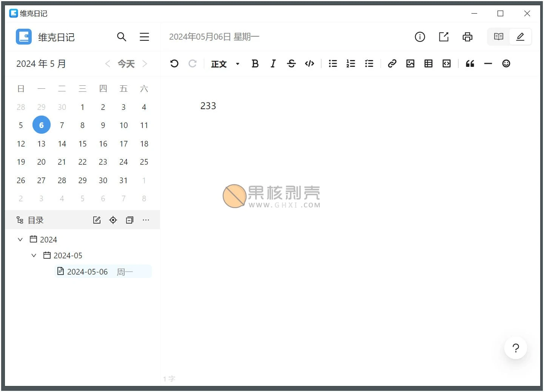The height and width of the screenshot is (392, 544).
Task: Click the export/share icon
Action: click(444, 37)
